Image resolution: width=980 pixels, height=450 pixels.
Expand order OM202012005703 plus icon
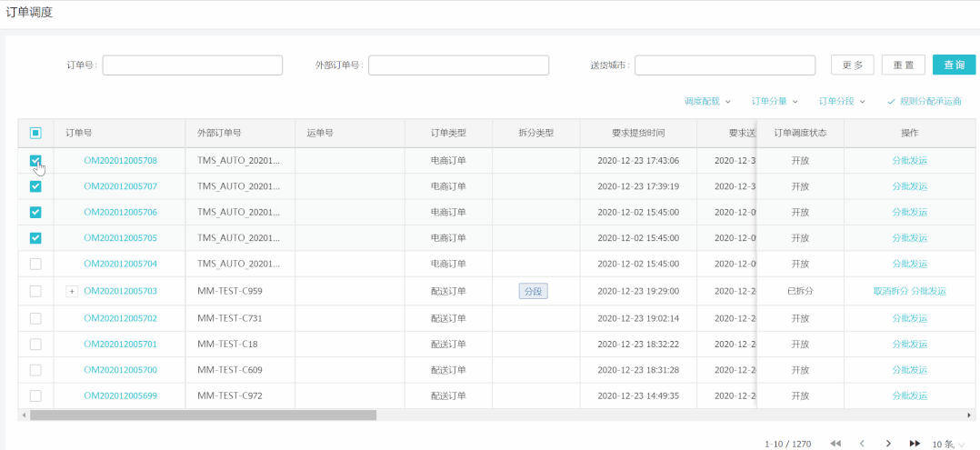point(72,291)
